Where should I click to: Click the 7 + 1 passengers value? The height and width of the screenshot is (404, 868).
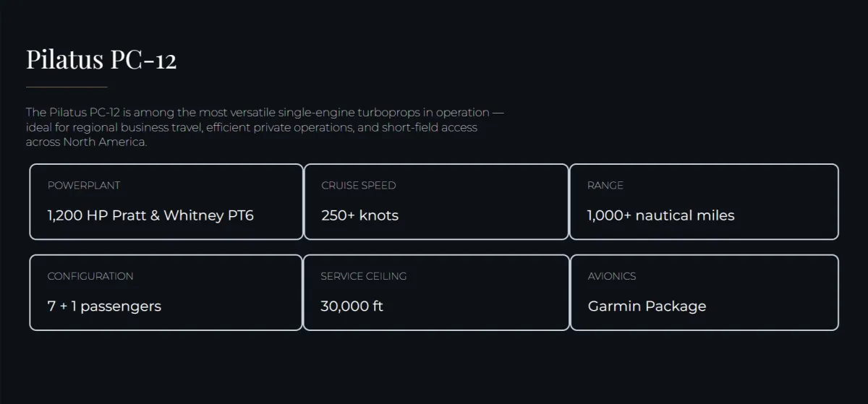tap(104, 306)
